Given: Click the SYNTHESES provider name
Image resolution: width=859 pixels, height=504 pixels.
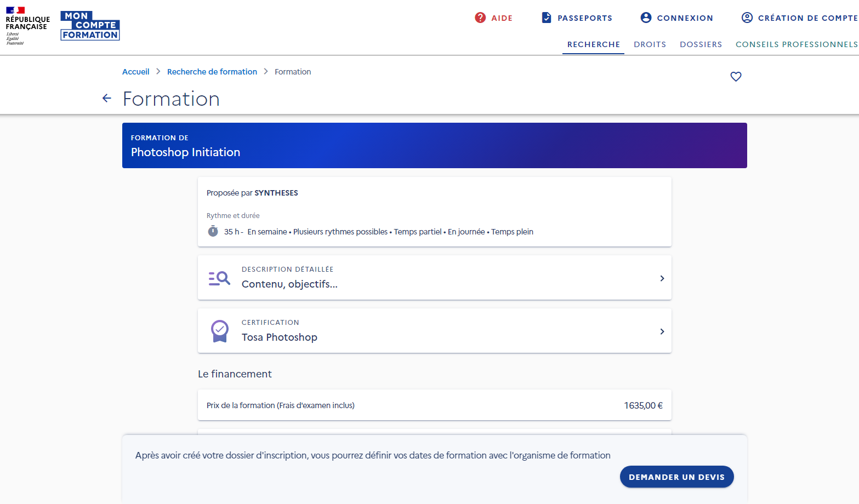Looking at the screenshot, I should click(x=276, y=193).
